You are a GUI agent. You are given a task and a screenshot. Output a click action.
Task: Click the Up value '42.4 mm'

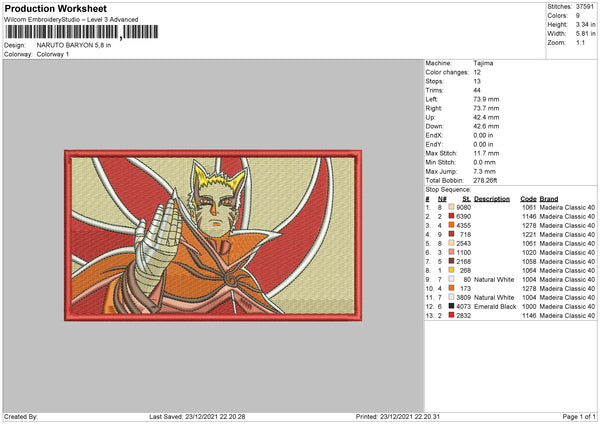pyautogui.click(x=486, y=117)
